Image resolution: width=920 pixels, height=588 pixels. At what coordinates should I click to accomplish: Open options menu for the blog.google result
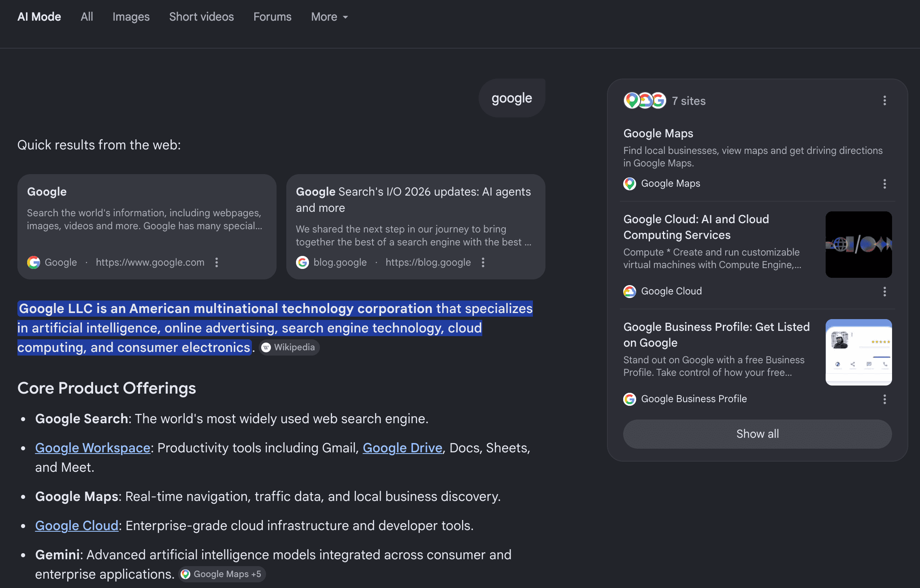[x=483, y=262]
